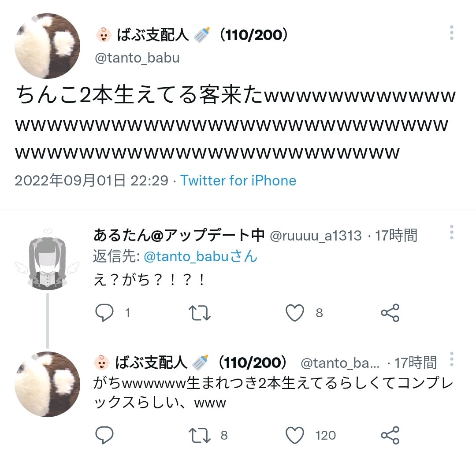Open the main tweet author's profile picture
Image resolution: width=476 pixels, height=459 pixels.
[x=47, y=46]
